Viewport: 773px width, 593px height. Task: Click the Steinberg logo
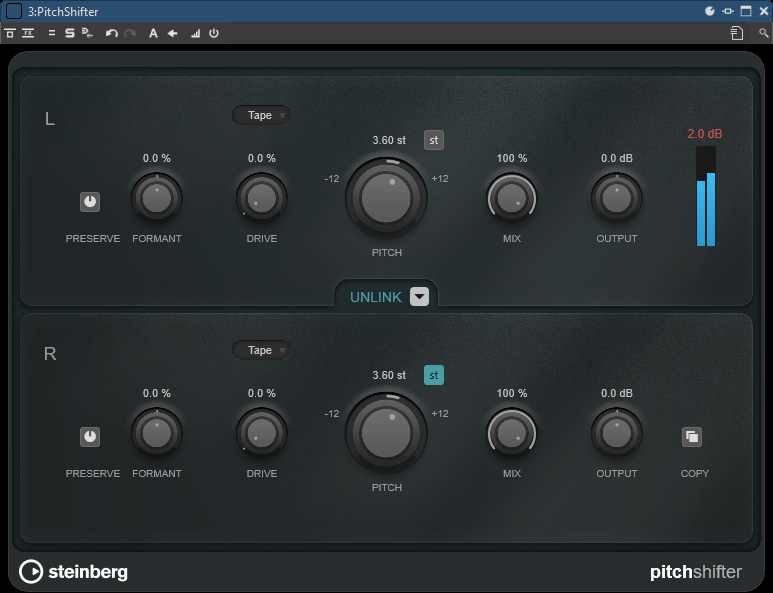pos(73,572)
